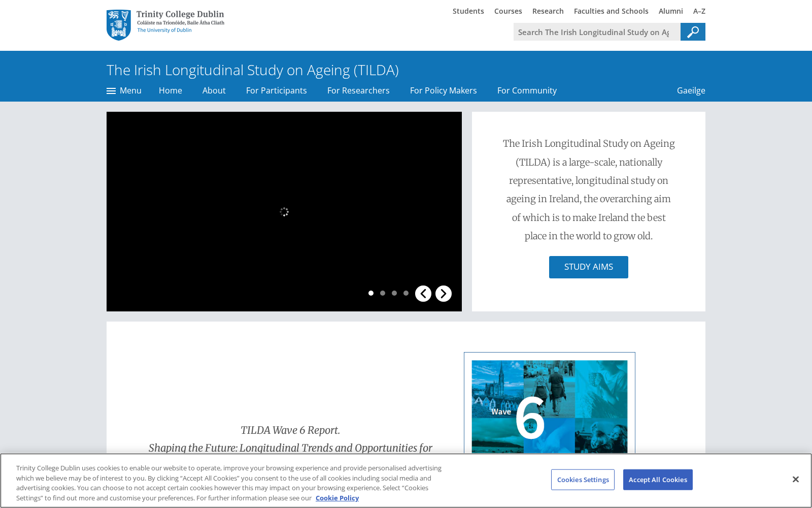
Task: Open For Participants page
Action: (277, 90)
